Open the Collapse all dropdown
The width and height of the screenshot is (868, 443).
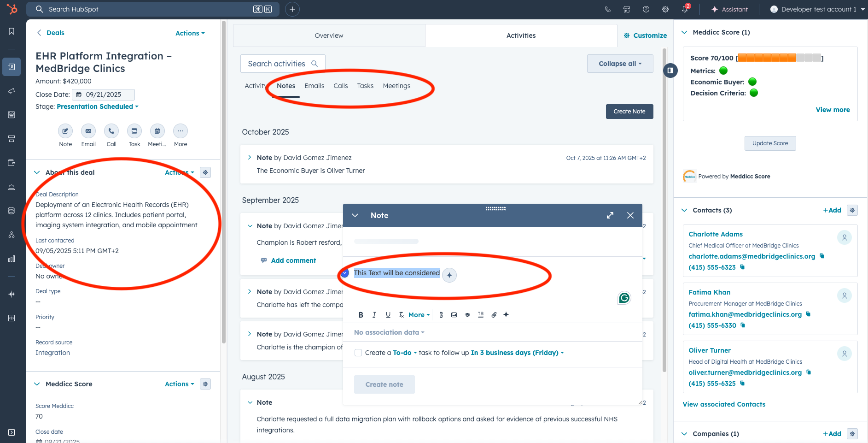click(620, 64)
